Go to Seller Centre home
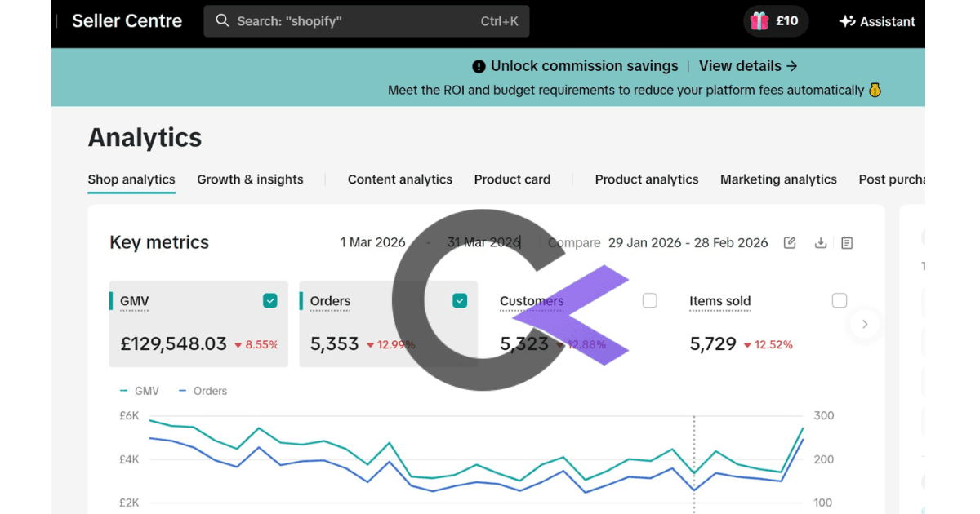The width and height of the screenshot is (980, 514). pos(127,21)
